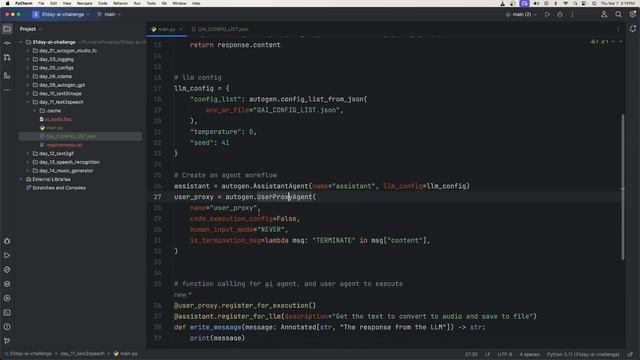Viewport: 640px width, 360px height.
Task: Open the Code With Me user icon
Action: click(604, 14)
